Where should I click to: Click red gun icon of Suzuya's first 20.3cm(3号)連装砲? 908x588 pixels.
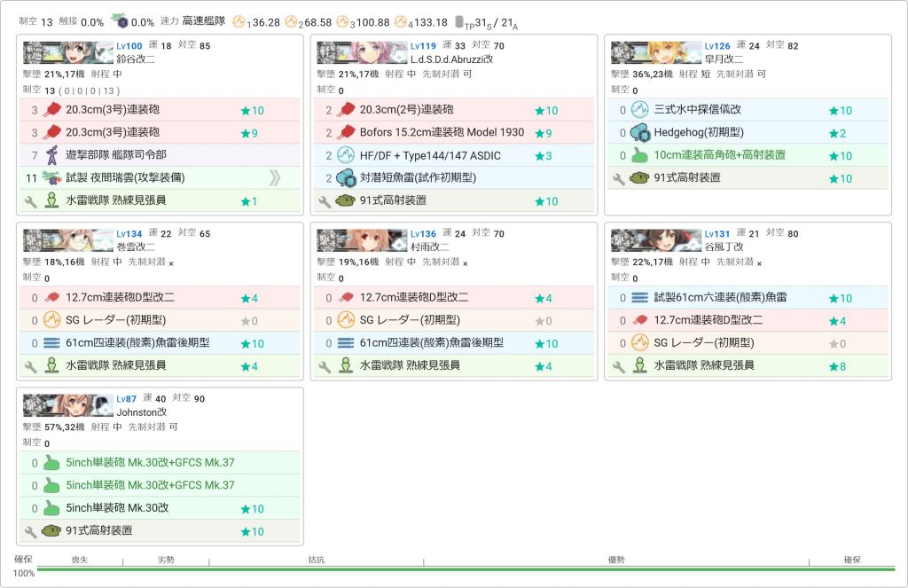[52, 109]
